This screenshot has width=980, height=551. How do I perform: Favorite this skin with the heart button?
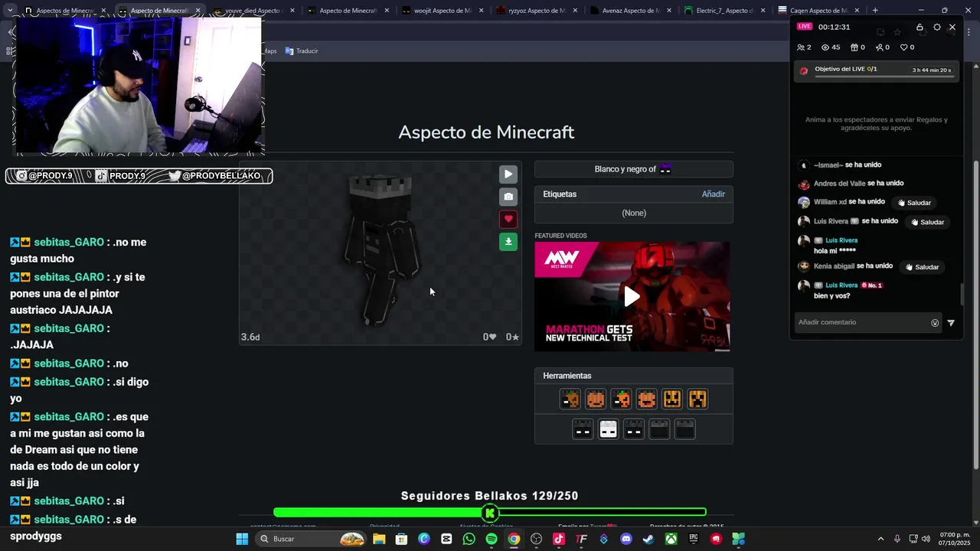[508, 219]
